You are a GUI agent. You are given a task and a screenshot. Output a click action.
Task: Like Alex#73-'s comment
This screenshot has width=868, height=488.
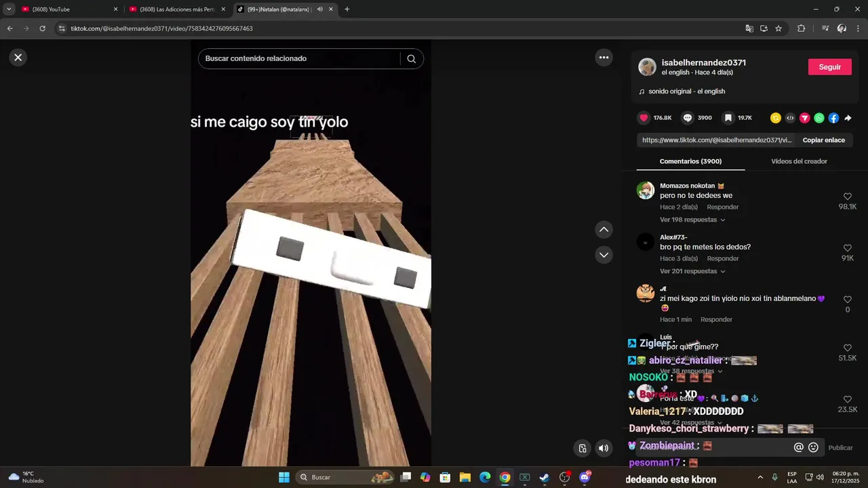pyautogui.click(x=847, y=248)
